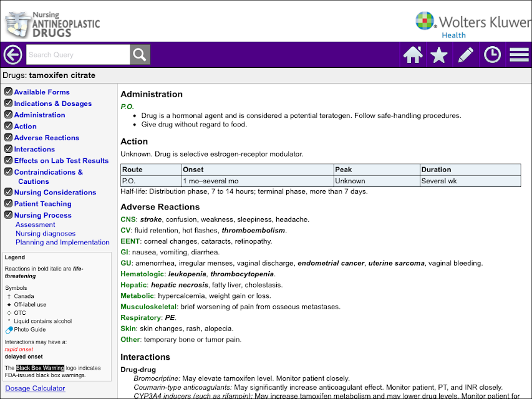The image size is (532, 399).
Task: Open the Nursing diagnoses sub-link
Action: [x=46, y=233]
